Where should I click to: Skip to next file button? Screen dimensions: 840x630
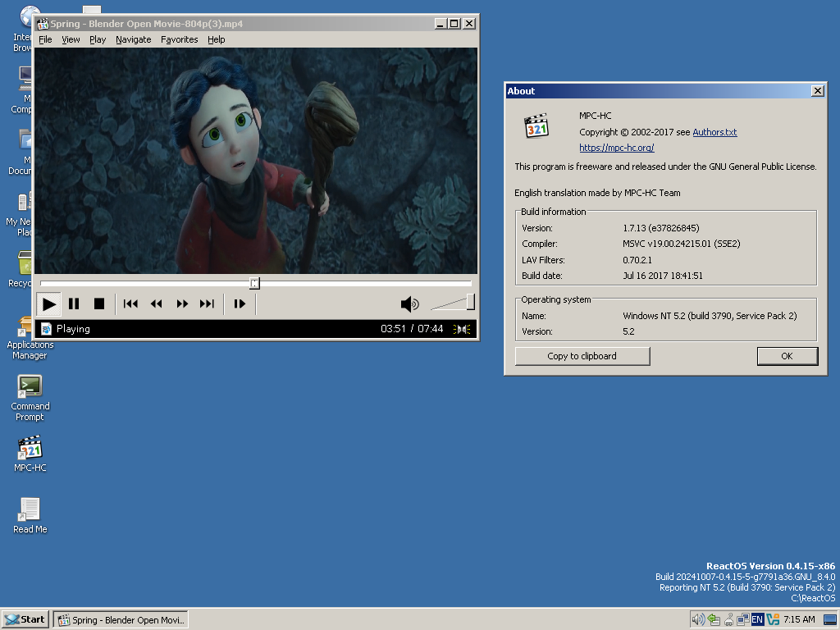click(x=207, y=304)
